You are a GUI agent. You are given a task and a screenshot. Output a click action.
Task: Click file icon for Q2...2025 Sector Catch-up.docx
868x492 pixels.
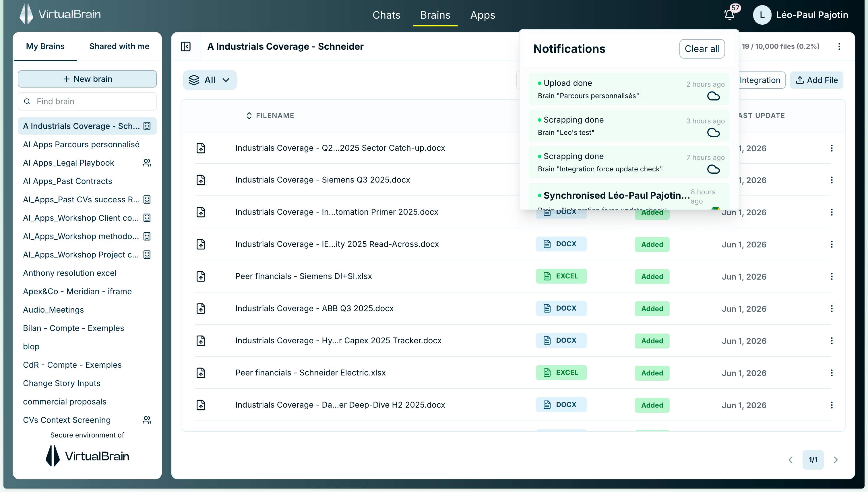[201, 148]
